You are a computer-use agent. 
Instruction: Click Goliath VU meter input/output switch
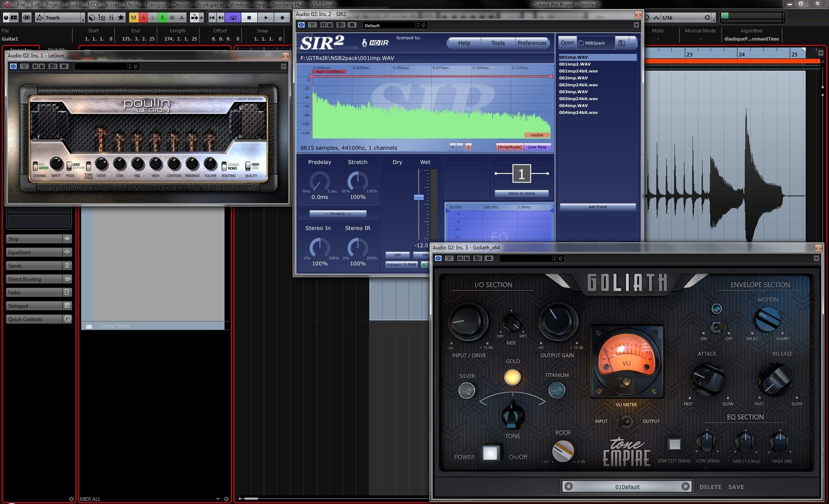pos(626,422)
